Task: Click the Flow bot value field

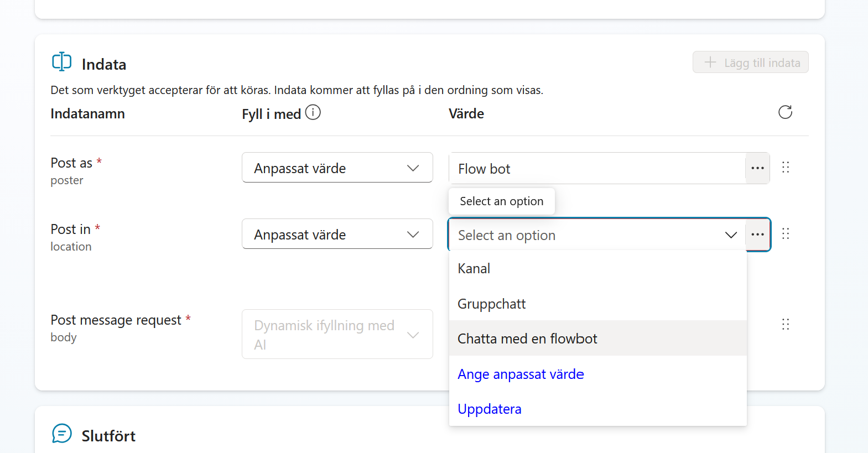Action: point(597,169)
